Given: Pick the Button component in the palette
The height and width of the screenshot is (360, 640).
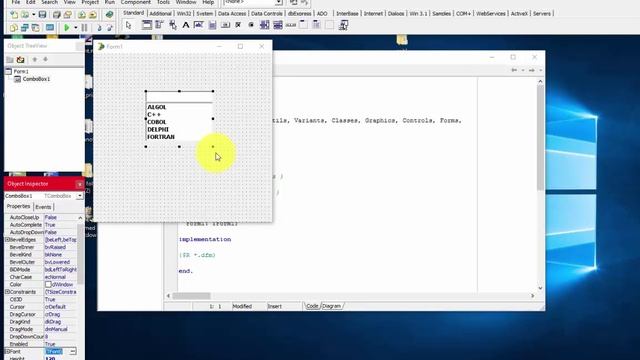Looking at the screenshot, I should pos(225,25).
